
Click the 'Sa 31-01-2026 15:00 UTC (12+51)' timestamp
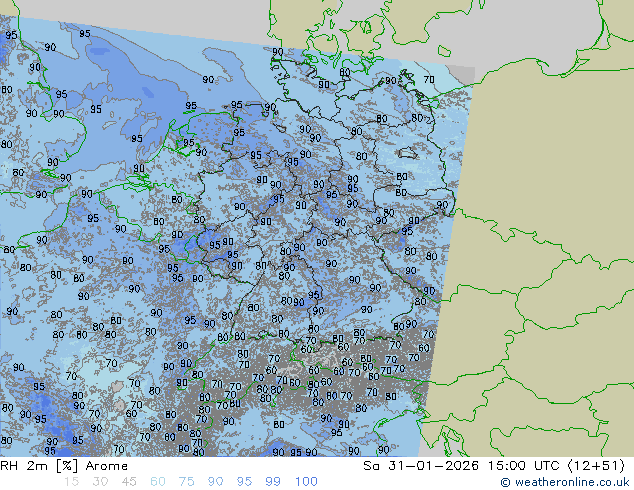494,466
